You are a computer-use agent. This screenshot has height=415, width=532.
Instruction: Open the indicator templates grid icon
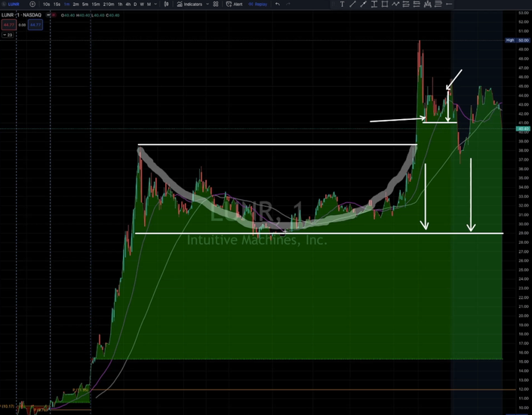(x=216, y=4)
